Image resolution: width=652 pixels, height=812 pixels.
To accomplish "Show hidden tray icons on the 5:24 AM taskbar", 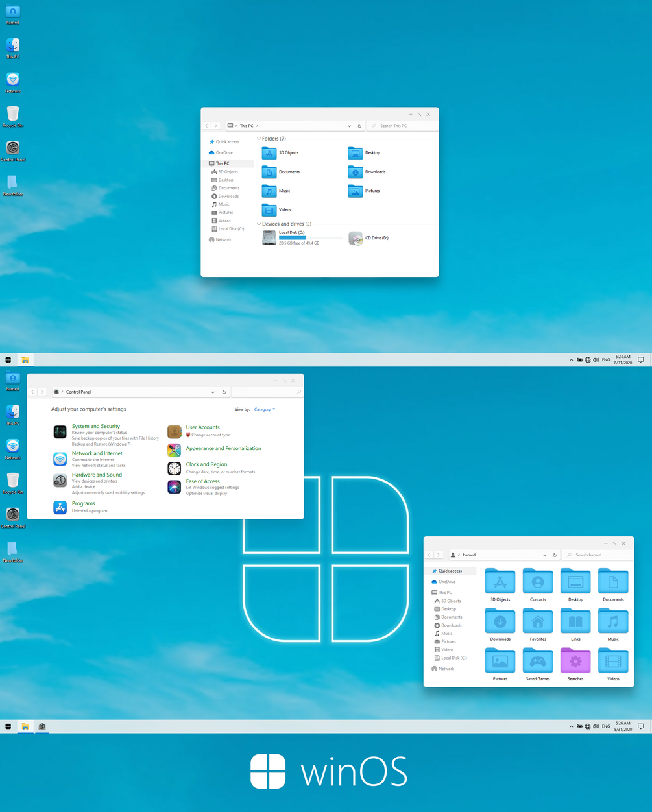I will 572,359.
